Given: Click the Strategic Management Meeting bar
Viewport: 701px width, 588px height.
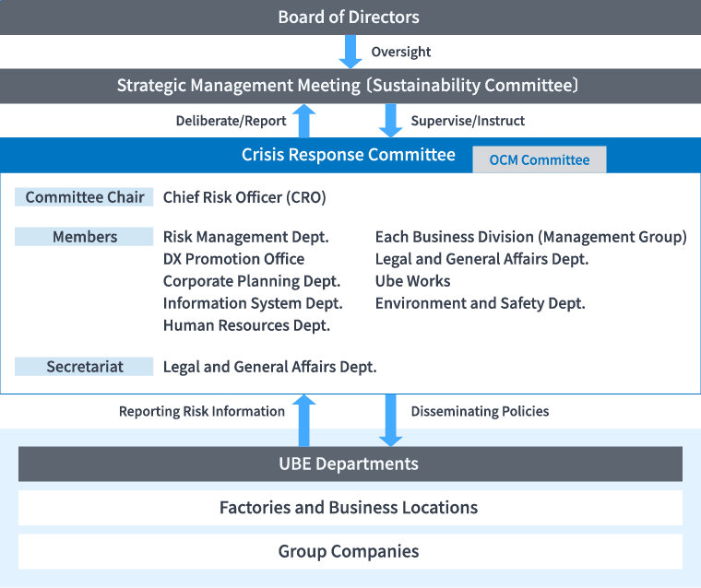Looking at the screenshot, I should 350,86.
